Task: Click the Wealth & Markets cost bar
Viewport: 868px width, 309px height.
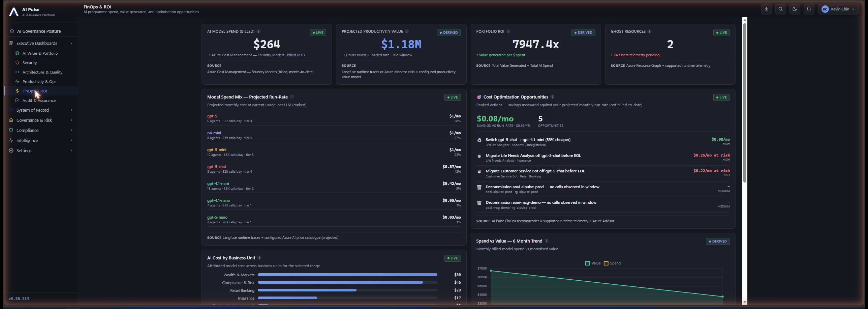Action: pyautogui.click(x=347, y=275)
